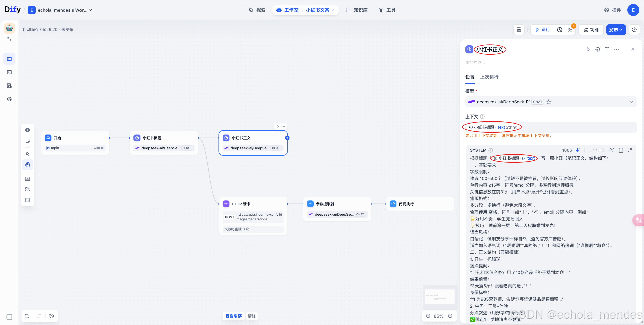Open change history beside redo
This screenshot has width=644, height=325.
tap(52, 316)
